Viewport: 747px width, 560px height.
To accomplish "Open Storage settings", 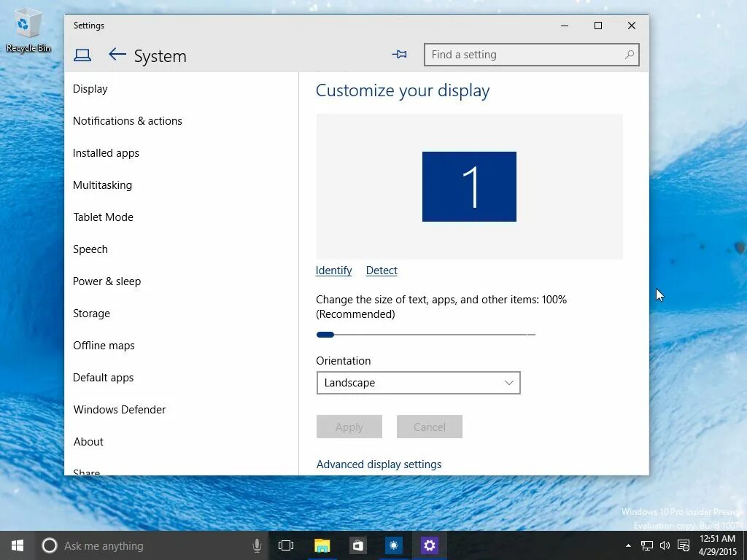I will point(91,314).
